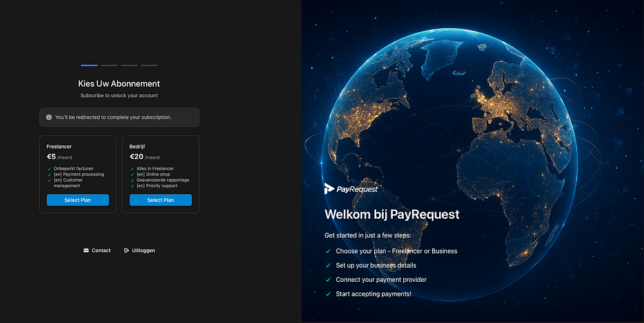Click 'You'll be redirected' notice text
This screenshot has height=323, width=644.
point(113,117)
